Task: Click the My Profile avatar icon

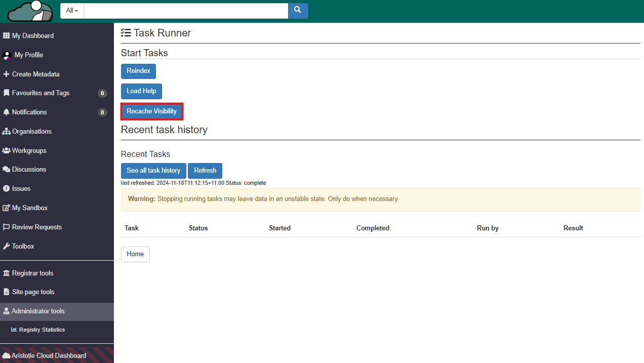Action: 7,55
